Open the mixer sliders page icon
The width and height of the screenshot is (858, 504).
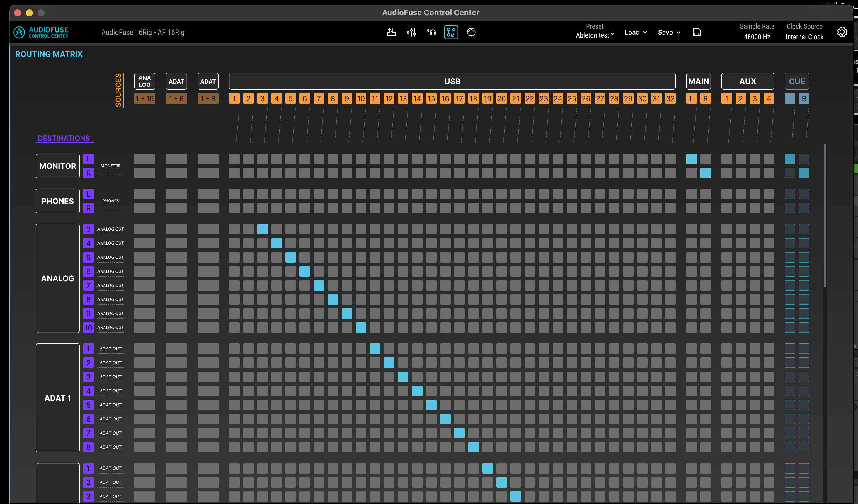411,32
